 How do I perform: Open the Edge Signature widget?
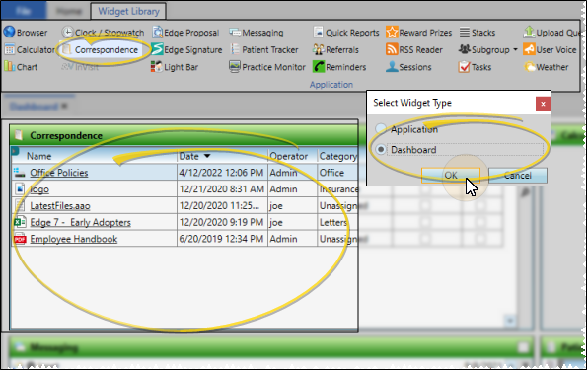(x=186, y=49)
